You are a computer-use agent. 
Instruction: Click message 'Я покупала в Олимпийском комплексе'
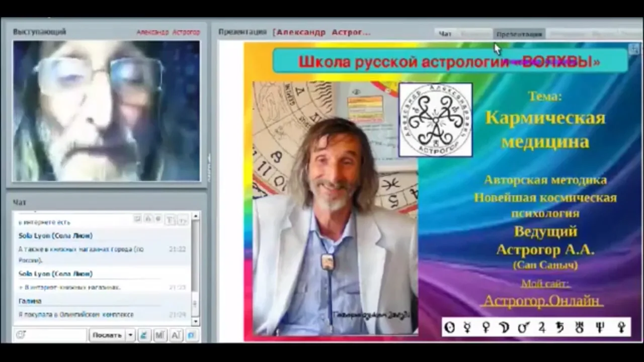[x=76, y=314]
